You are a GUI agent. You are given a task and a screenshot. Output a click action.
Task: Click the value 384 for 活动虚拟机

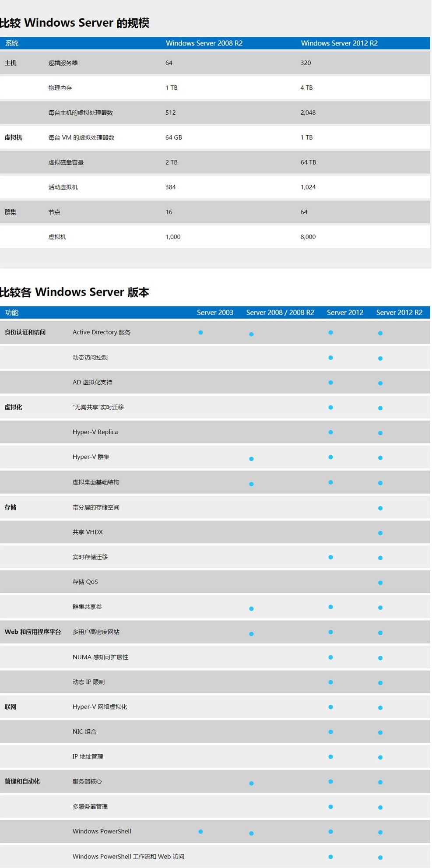[x=170, y=187]
